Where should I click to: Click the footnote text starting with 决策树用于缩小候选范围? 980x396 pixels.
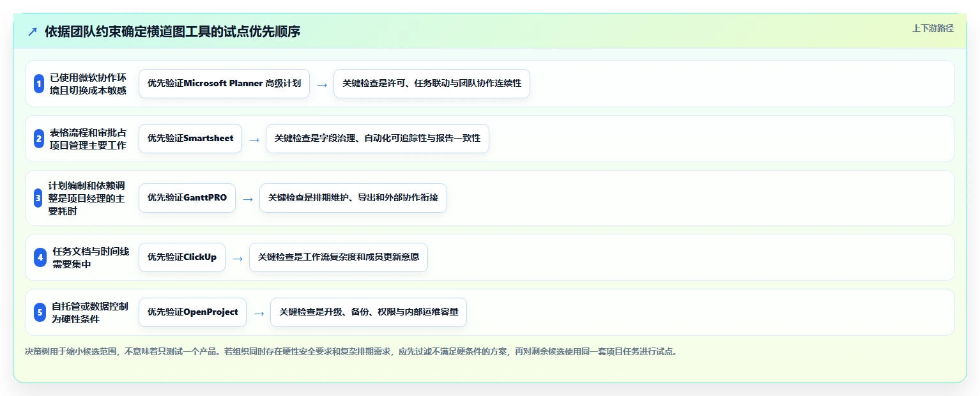click(350, 351)
